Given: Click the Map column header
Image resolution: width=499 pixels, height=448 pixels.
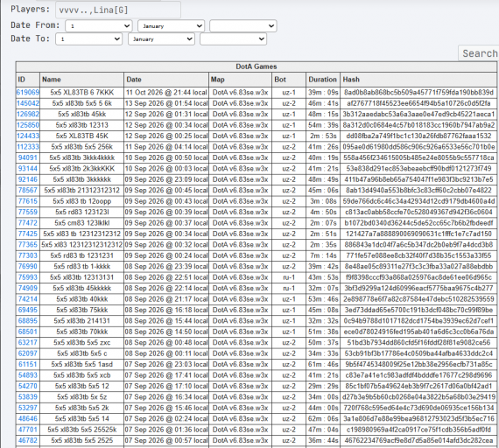Looking at the screenshot, I should tap(240, 80).
